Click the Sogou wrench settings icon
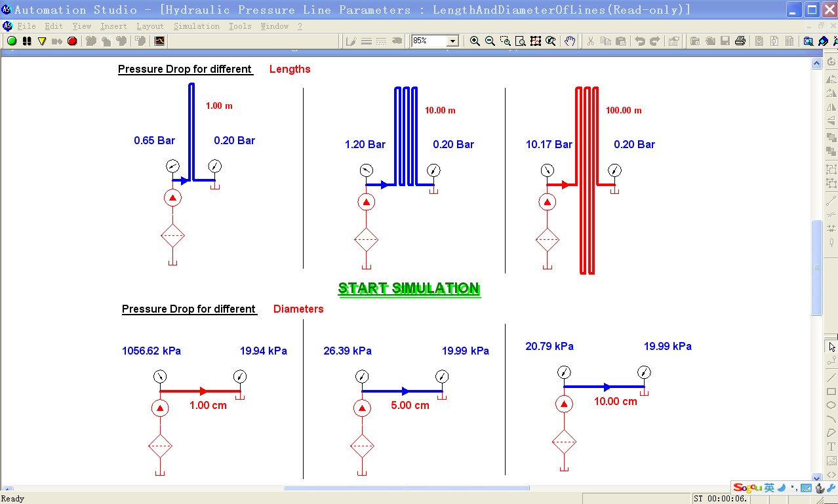Image resolution: width=838 pixels, height=504 pixels. click(830, 488)
